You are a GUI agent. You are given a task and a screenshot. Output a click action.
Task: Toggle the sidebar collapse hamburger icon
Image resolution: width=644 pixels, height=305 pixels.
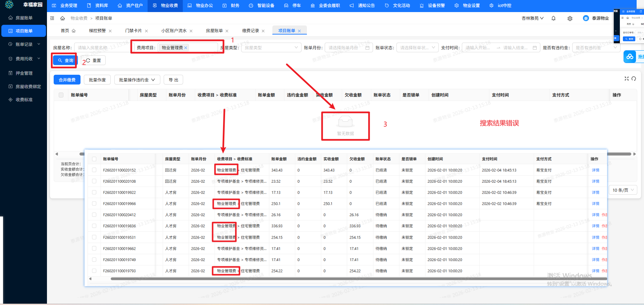coord(52,18)
